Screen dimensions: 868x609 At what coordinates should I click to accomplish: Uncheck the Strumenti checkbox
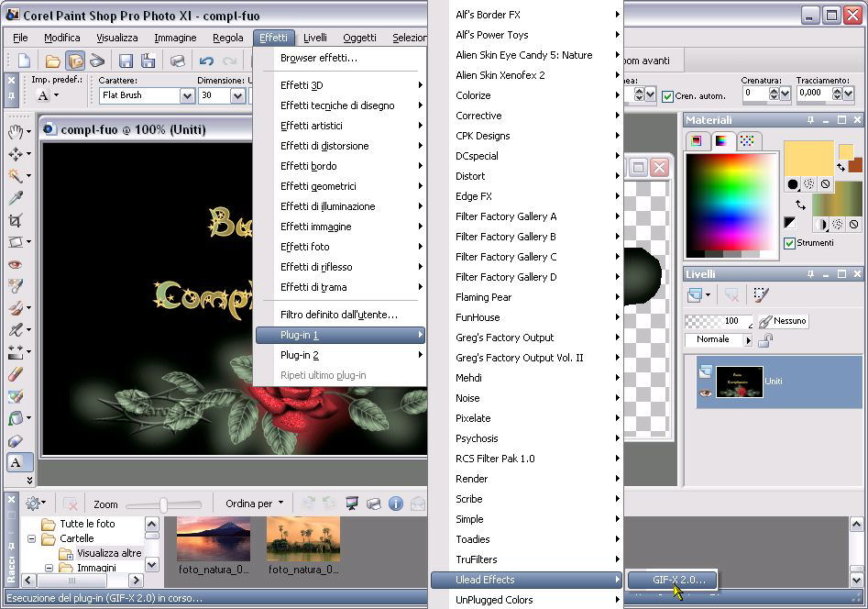pyautogui.click(x=789, y=243)
